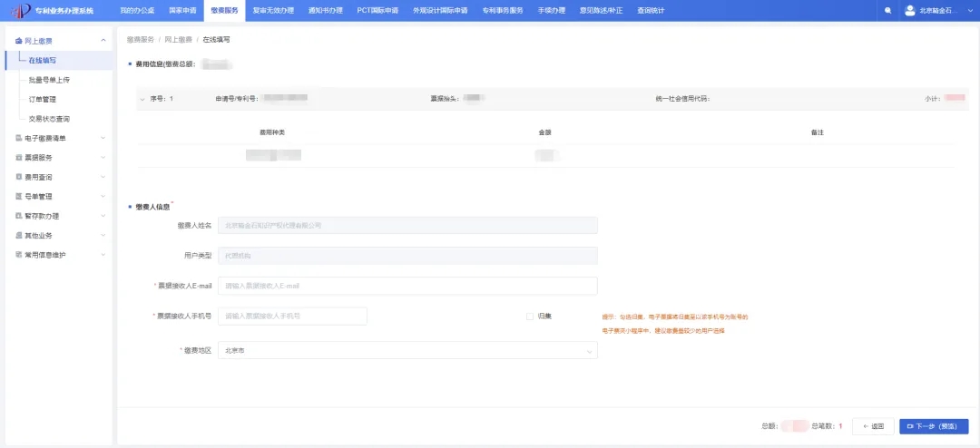Click the patent system logo icon
This screenshot has width=980, height=448.
tap(21, 11)
